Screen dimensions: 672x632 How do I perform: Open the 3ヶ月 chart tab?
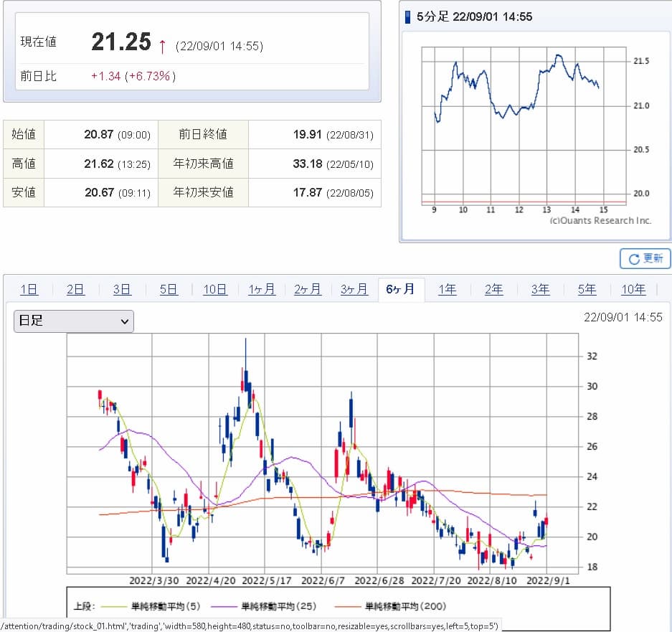pos(354,290)
